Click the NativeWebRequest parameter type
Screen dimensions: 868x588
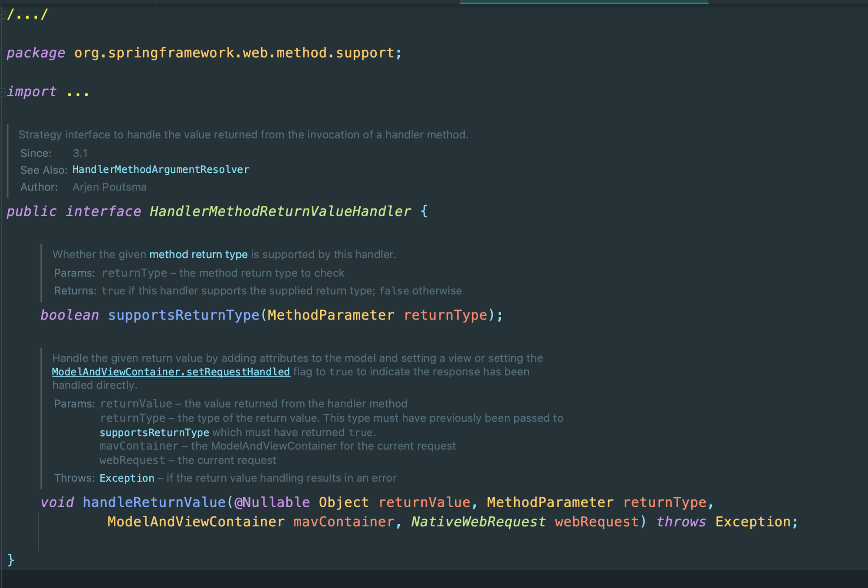point(478,522)
